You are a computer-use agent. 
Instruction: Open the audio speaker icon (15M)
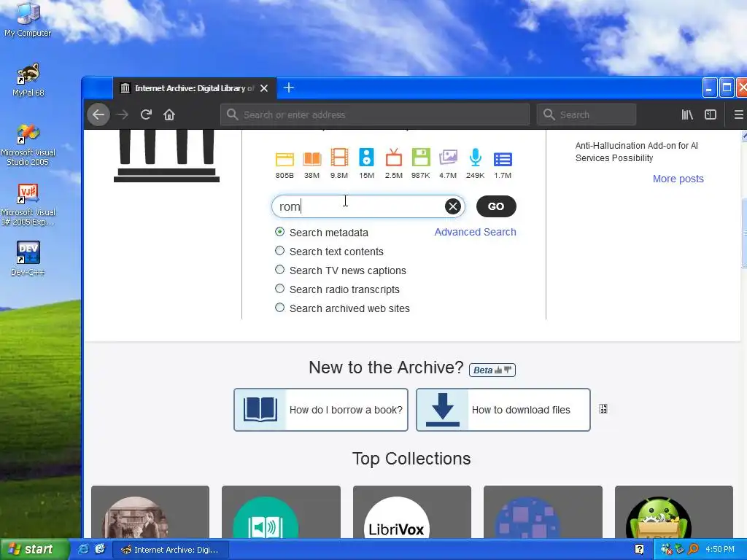(x=366, y=157)
